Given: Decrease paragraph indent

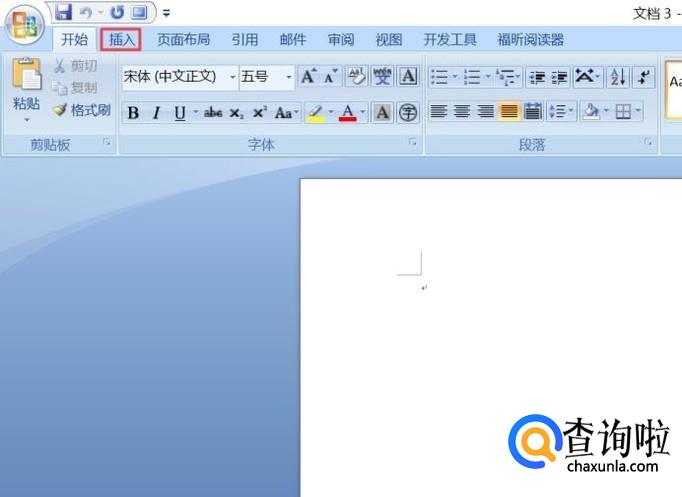Looking at the screenshot, I should [x=537, y=77].
